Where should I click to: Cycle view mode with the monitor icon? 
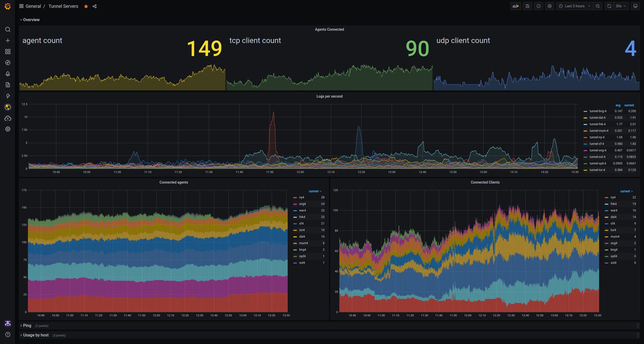636,6
